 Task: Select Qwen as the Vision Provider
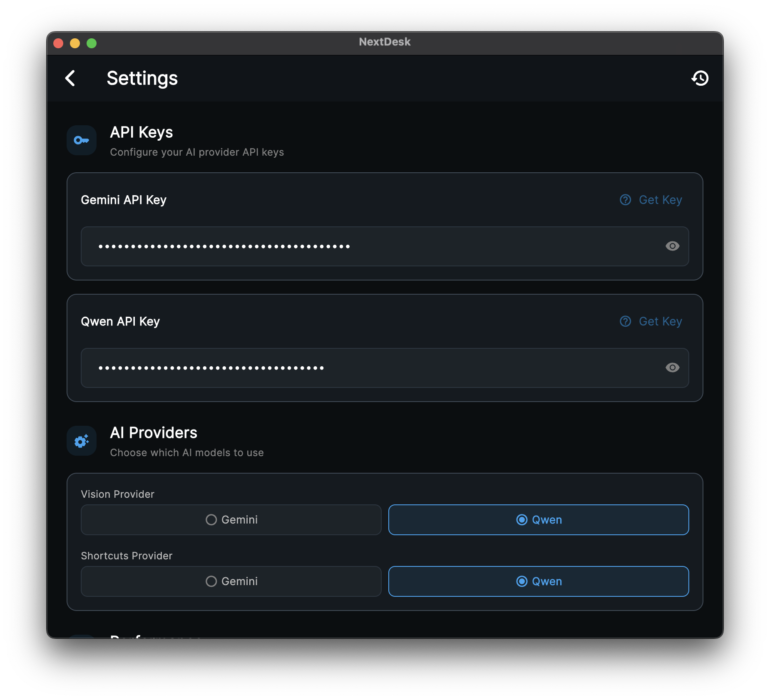(x=539, y=519)
